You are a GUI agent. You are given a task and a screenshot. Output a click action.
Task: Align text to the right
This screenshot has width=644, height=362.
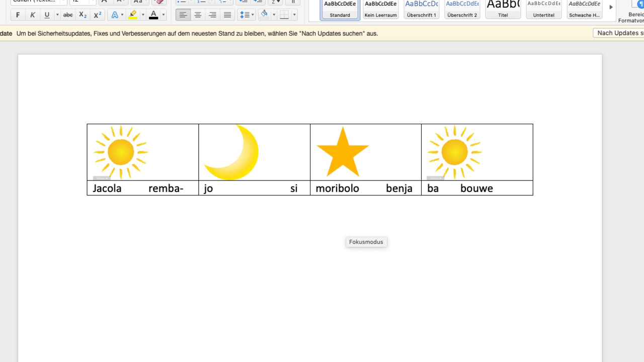point(212,15)
